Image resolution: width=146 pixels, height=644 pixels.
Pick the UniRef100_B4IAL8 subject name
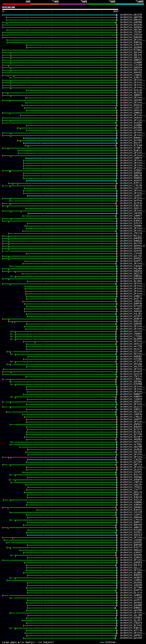[131, 218]
